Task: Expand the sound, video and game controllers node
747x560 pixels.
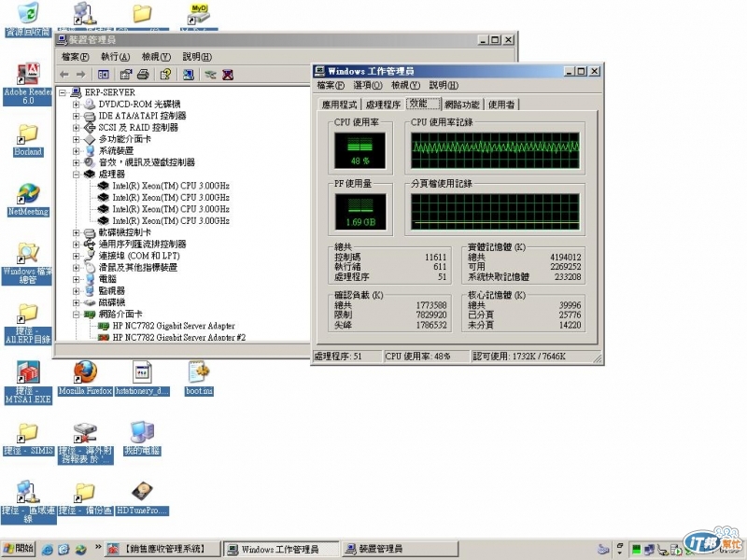Action: [77, 162]
